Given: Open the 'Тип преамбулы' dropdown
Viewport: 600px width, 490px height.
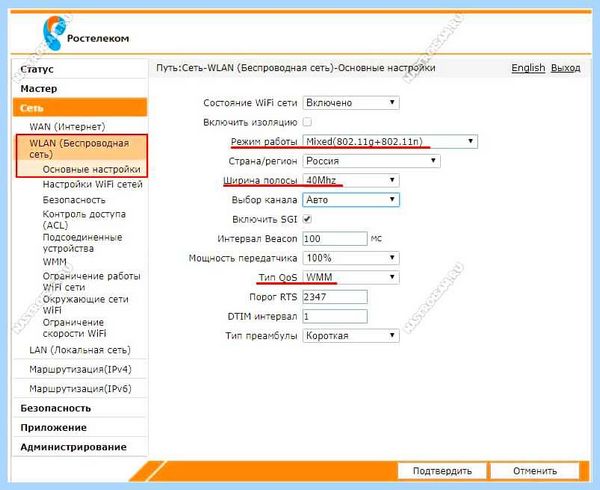Looking at the screenshot, I should tap(351, 336).
